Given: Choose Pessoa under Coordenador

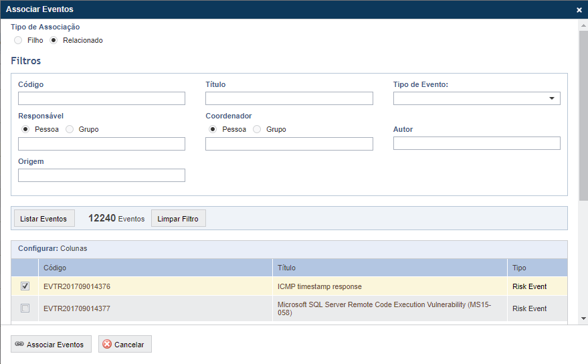Looking at the screenshot, I should (x=213, y=129).
